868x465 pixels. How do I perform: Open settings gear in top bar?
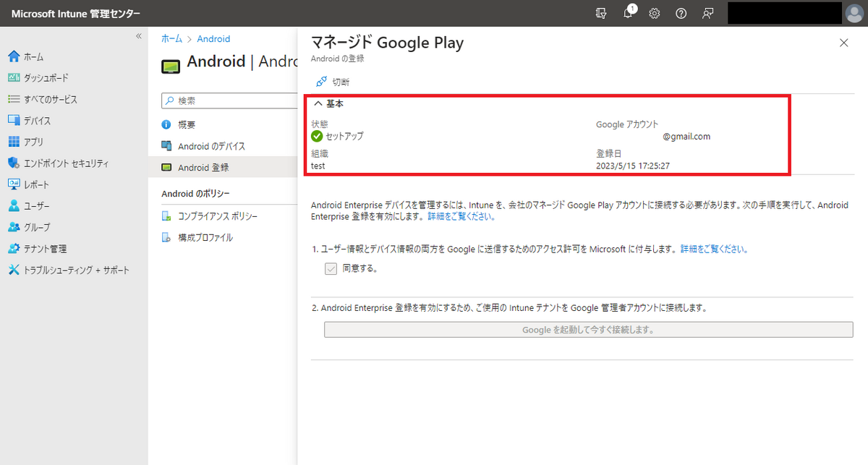tap(654, 13)
